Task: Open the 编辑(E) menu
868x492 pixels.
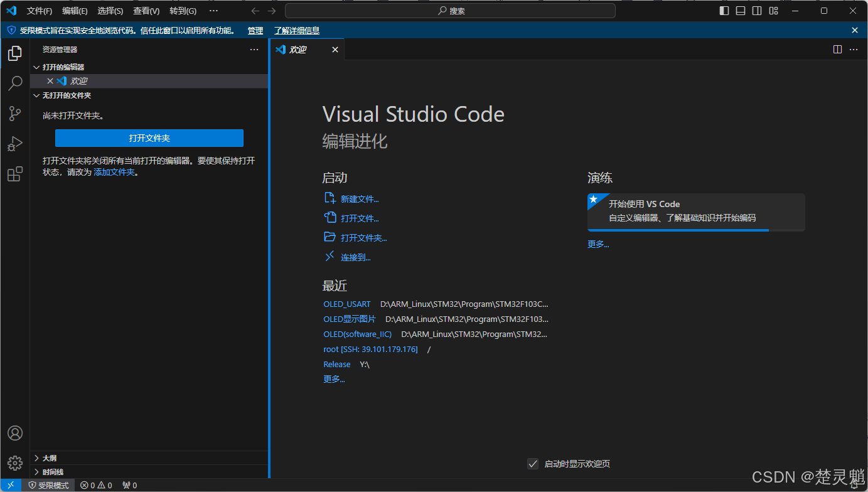Action: tap(75, 11)
